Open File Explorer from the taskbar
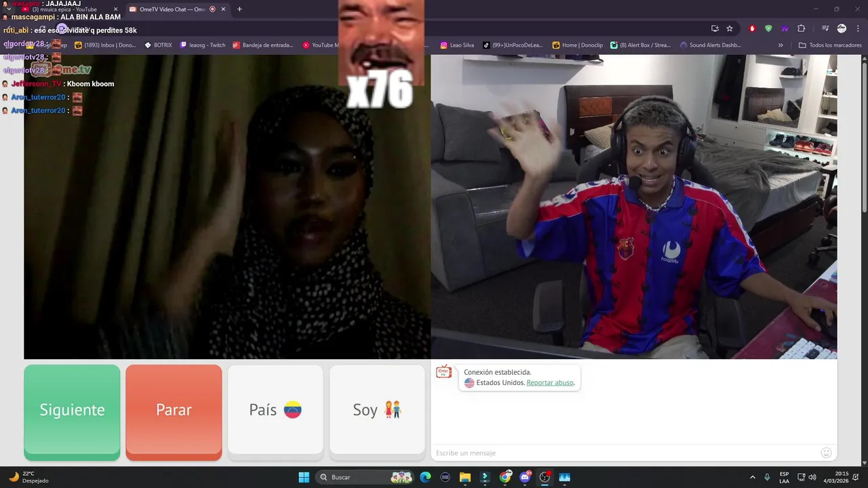 click(465, 477)
